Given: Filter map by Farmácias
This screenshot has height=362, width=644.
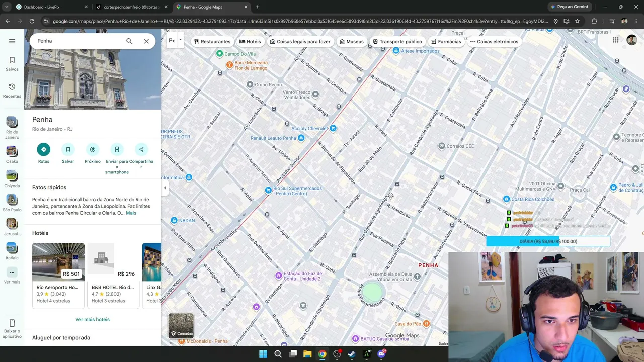Looking at the screenshot, I should click(446, 42).
